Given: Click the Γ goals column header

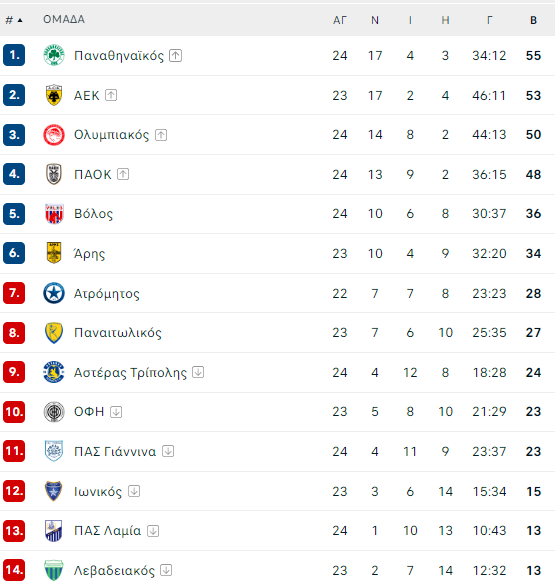Looking at the screenshot, I should (489, 20).
